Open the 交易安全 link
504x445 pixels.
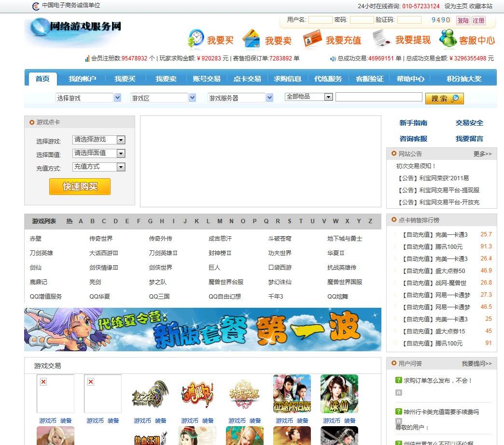(469, 123)
